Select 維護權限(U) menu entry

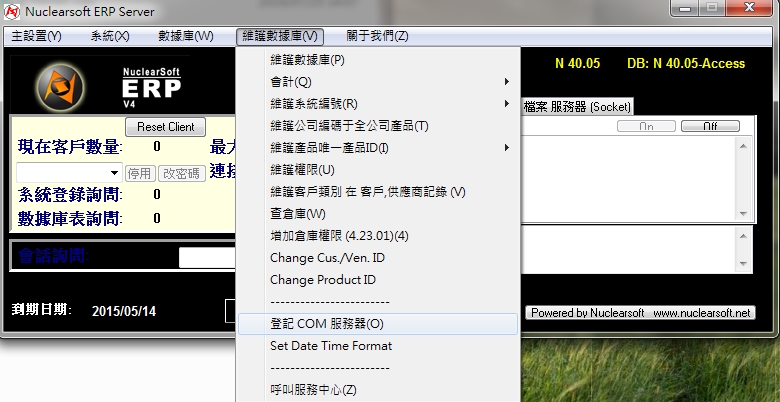tap(378, 170)
